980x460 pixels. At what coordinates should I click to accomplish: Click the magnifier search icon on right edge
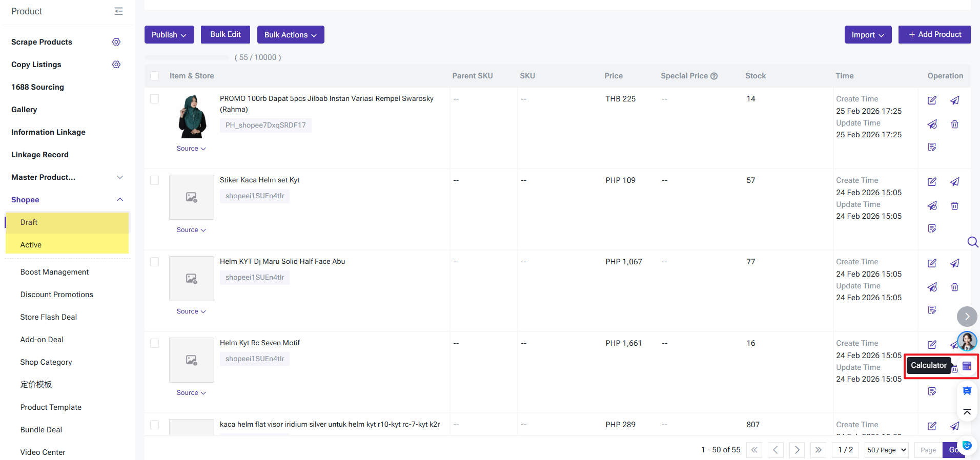point(972,242)
